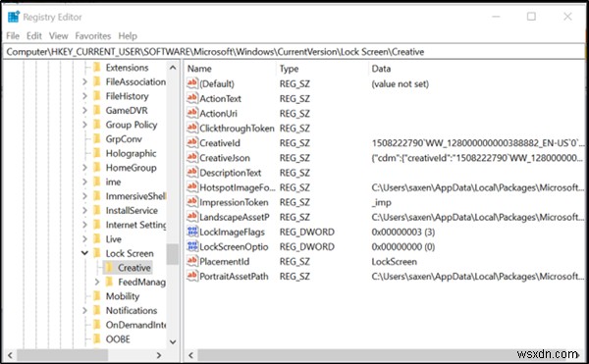Expand the Group Policy key
The image size is (589, 364).
point(84,125)
